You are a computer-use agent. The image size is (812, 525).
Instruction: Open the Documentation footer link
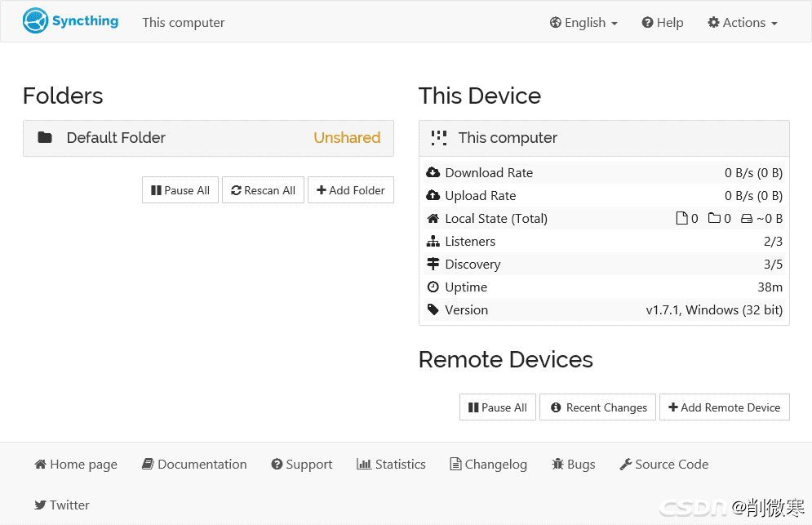tap(194, 464)
